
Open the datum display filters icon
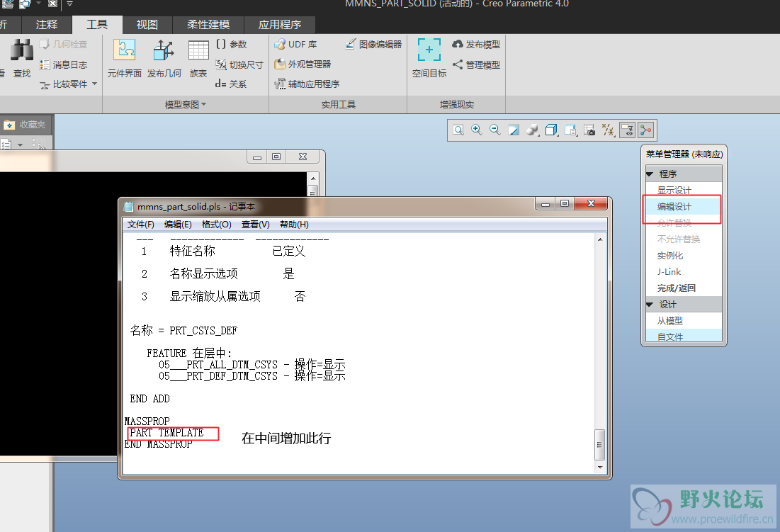608,130
